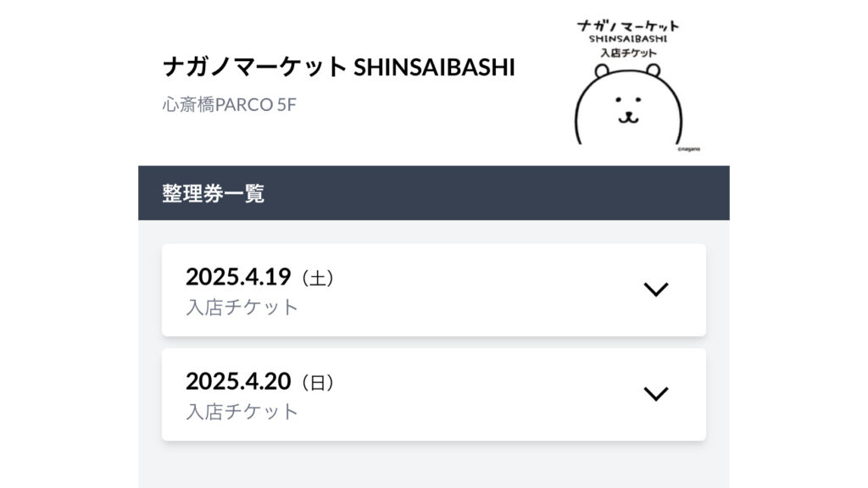Open the 2025.4.19 date heading
Viewport: 868px width, 488px height.
(x=238, y=277)
